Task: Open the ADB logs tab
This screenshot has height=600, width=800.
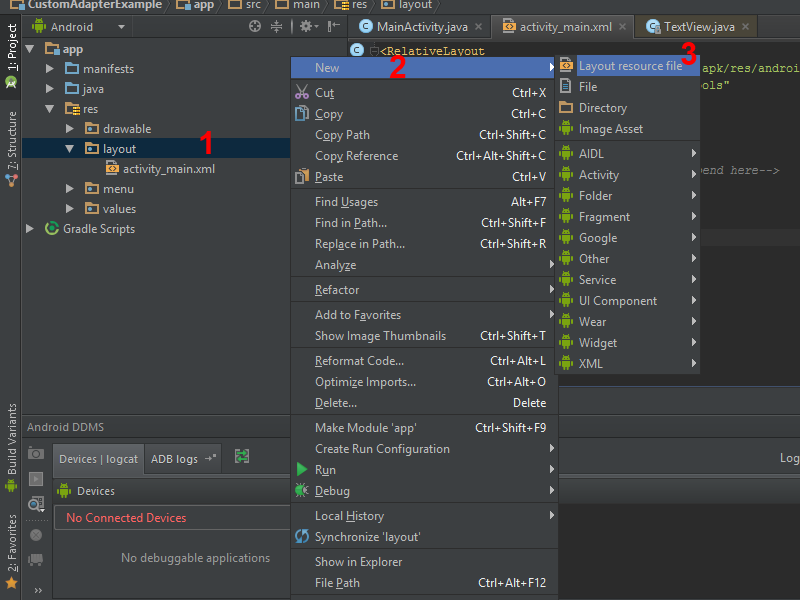Action: 183,459
